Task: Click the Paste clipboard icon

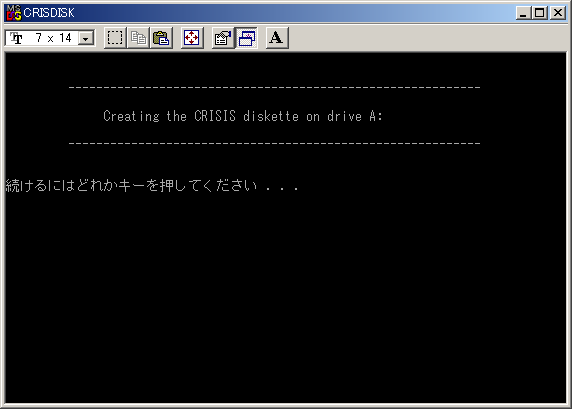Action: [x=161, y=38]
